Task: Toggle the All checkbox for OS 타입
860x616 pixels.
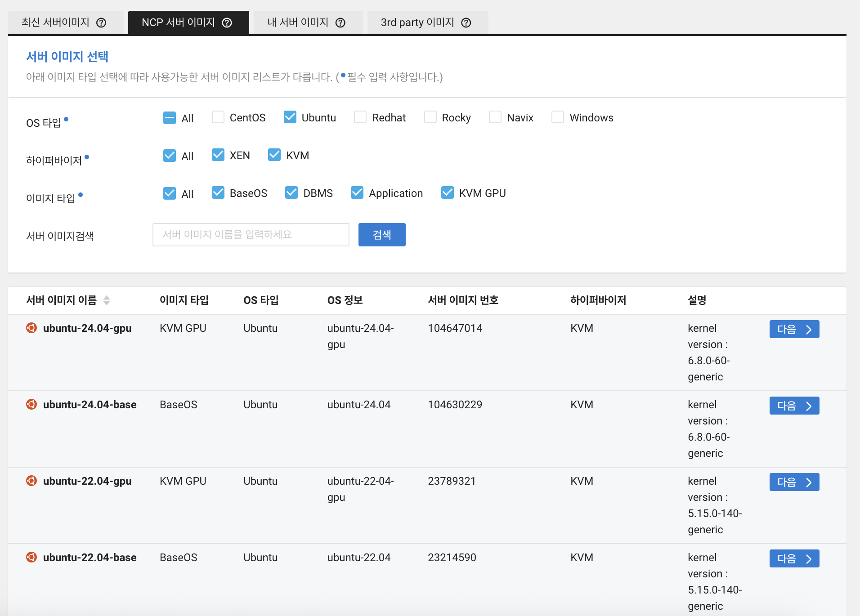Action: (x=170, y=118)
